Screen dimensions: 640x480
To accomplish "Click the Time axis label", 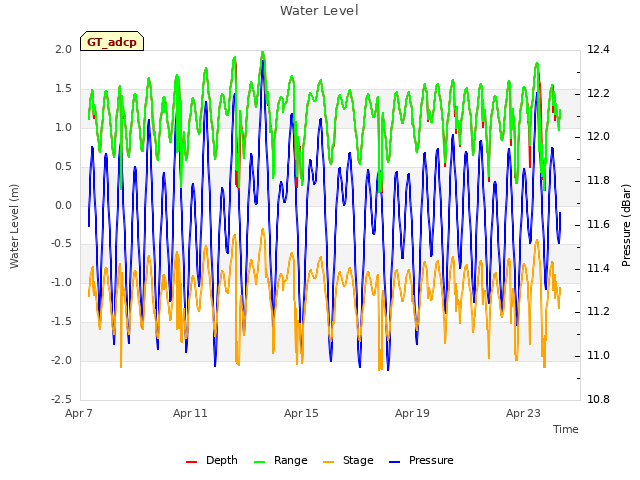I will point(566,429).
